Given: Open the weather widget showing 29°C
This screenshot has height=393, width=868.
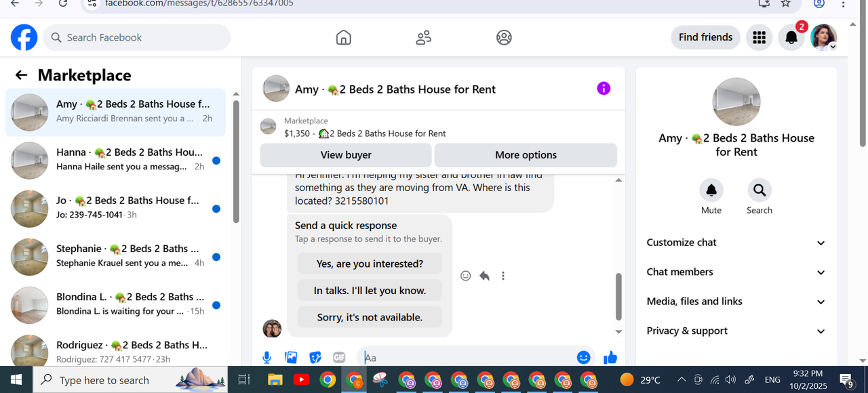Looking at the screenshot, I should tap(640, 380).
